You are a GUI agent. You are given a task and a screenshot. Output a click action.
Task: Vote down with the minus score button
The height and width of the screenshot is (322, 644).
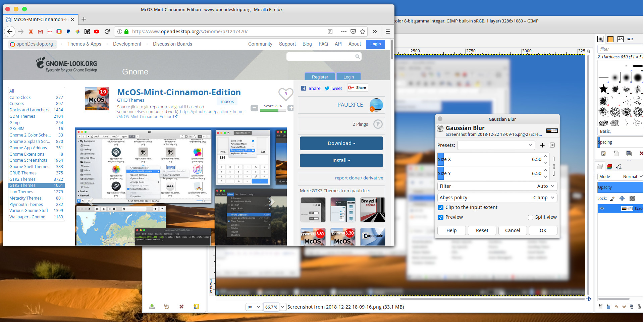tap(255, 108)
